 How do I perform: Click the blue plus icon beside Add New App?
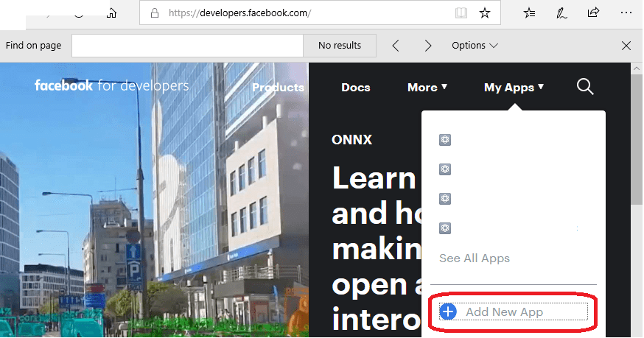[x=448, y=311]
